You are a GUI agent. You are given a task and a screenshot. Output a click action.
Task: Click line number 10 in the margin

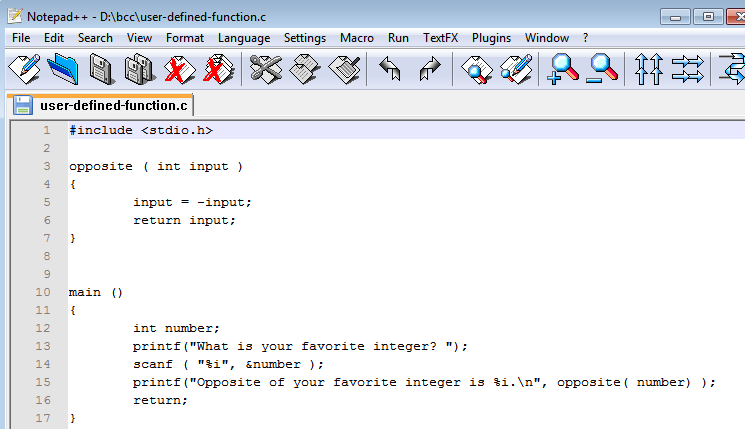[43, 293]
